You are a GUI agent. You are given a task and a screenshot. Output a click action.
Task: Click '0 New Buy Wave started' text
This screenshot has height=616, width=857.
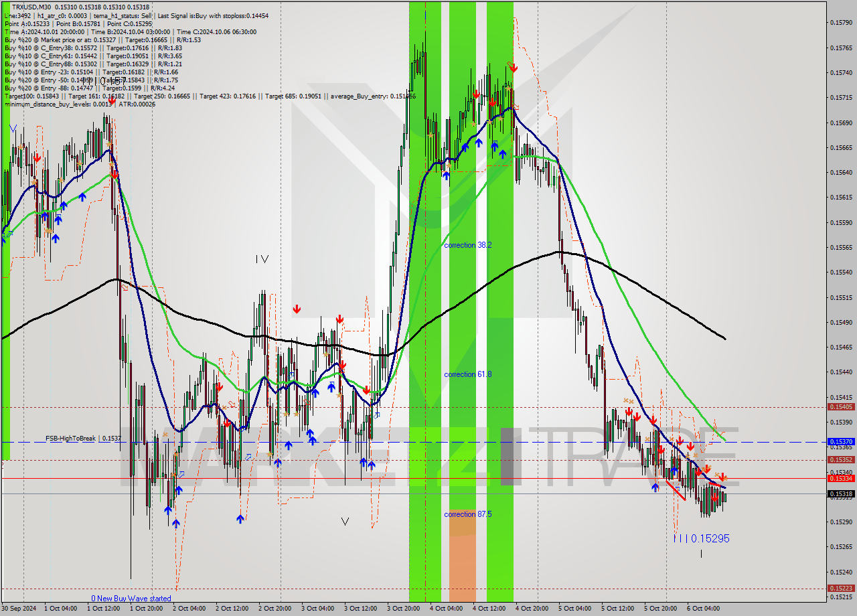131,599
